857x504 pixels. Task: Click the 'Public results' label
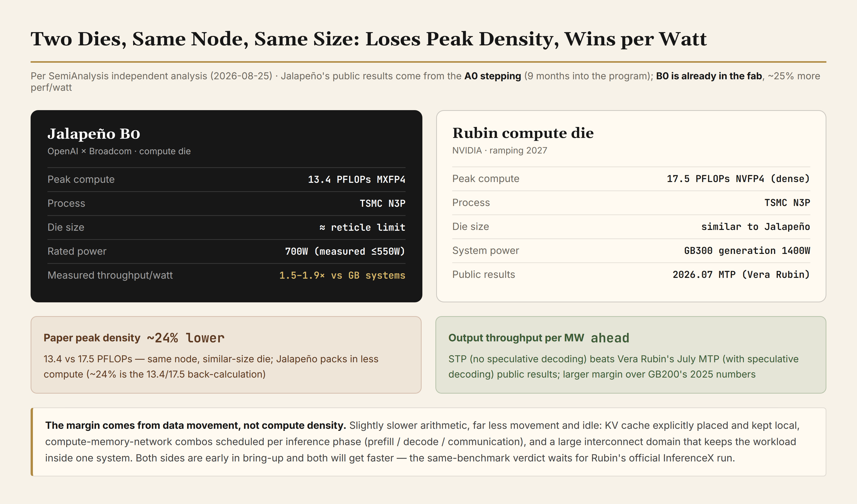click(x=484, y=275)
